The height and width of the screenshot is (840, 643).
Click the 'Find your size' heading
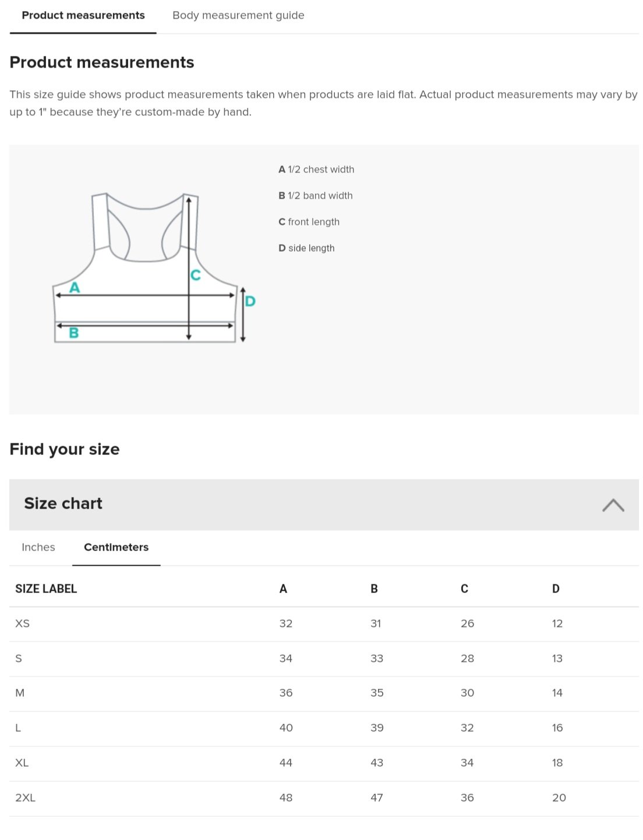65,449
